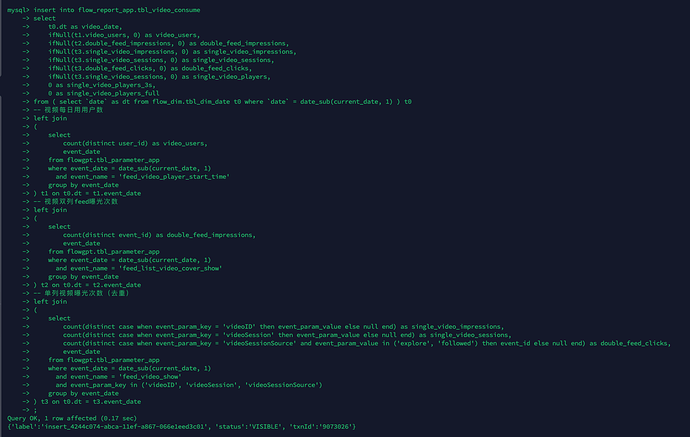The height and width of the screenshot is (437, 690).
Task: Click the mysql> prompt on first line
Action: tap(18, 10)
